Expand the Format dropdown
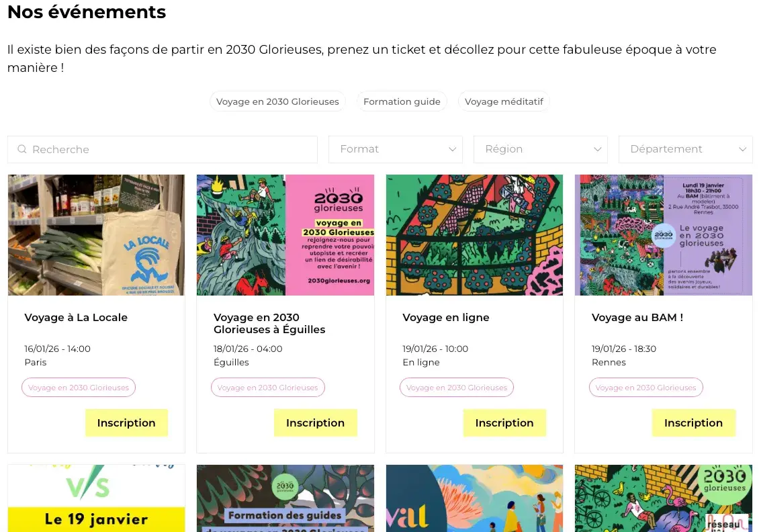The width and height of the screenshot is (759, 532). click(395, 149)
